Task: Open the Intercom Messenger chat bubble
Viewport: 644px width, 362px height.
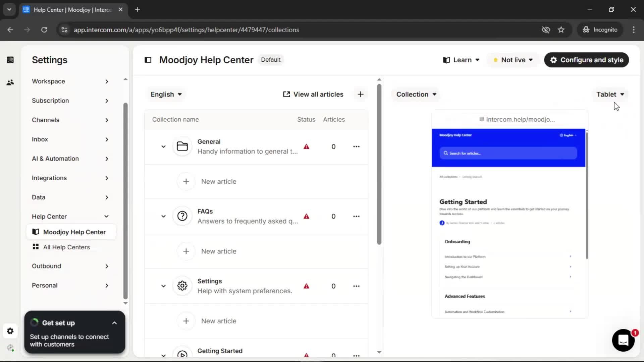Action: point(623,340)
